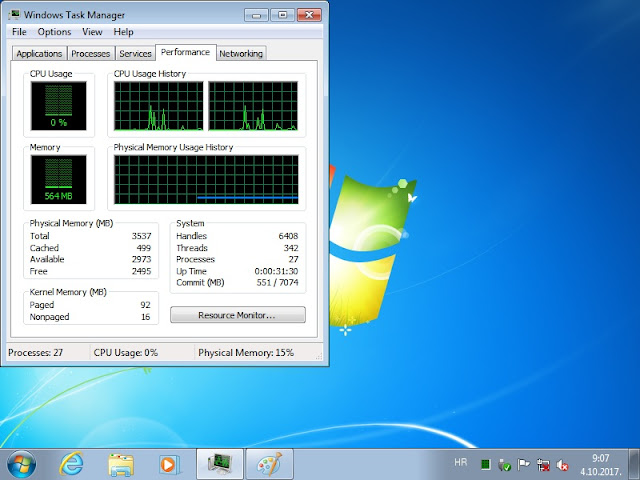Viewport: 640px width, 480px height.
Task: Open Action Center flag icon
Action: 523,464
